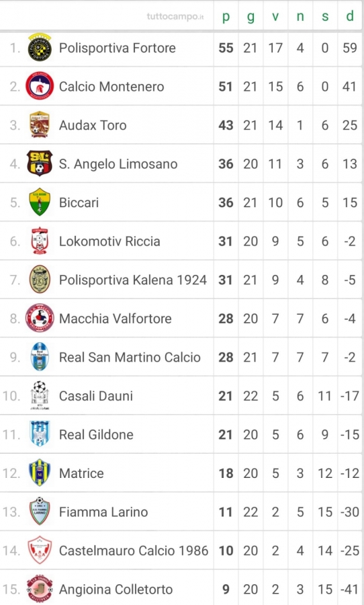The image size is (364, 605).
Task: Sort by the 'g' games played header
Action: click(251, 16)
